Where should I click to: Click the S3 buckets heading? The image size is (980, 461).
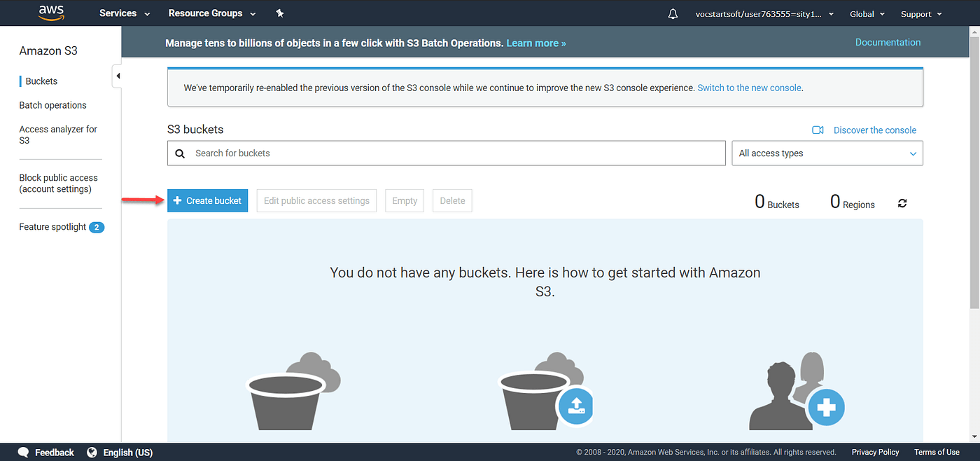(195, 130)
